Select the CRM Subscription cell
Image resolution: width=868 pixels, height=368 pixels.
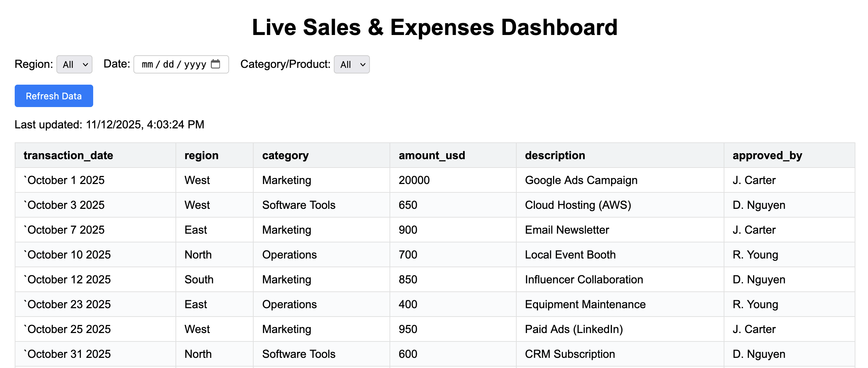(x=570, y=354)
